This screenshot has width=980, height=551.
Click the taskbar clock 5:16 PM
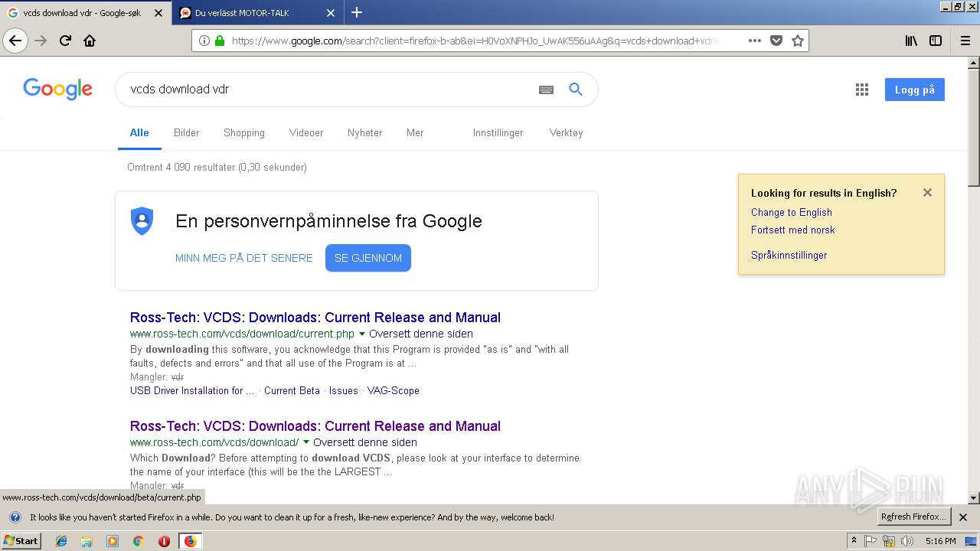click(x=940, y=541)
